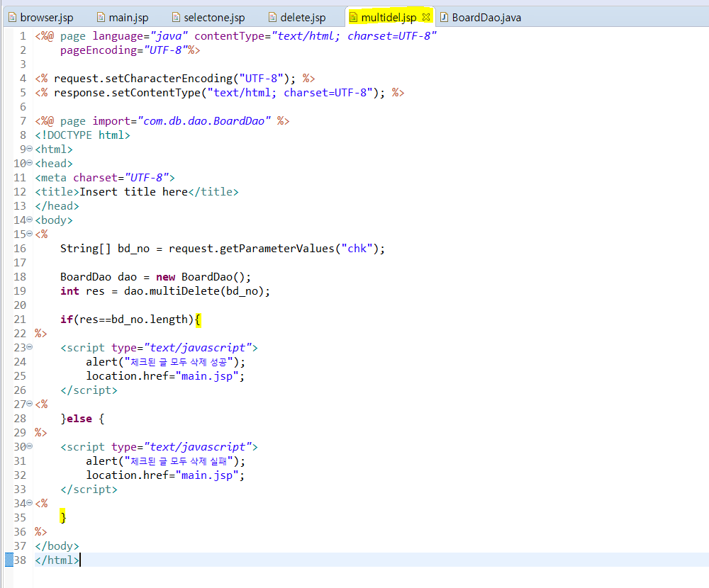Close the multidel.jsp tab
This screenshot has width=709, height=588.
tap(426, 17)
